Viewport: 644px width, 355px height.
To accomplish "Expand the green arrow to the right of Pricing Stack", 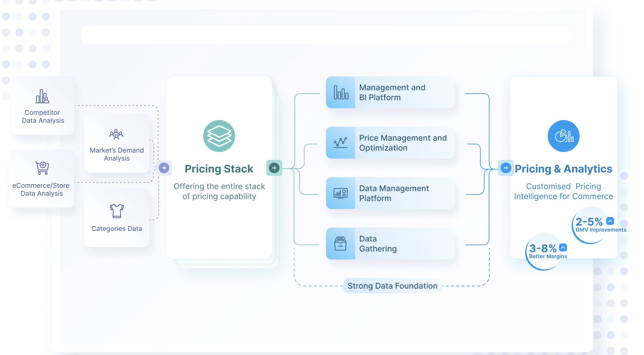I will click(274, 168).
